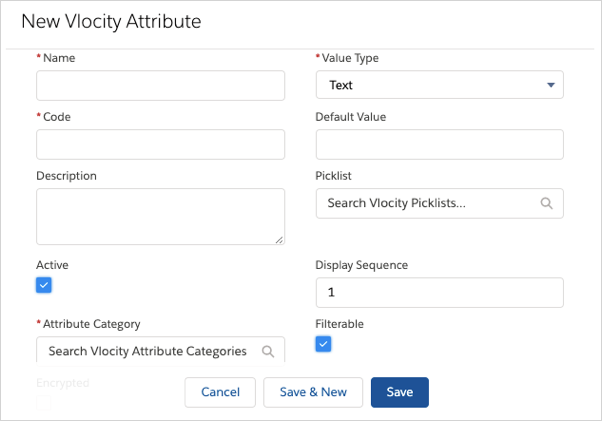The image size is (602, 421).
Task: Click the Default Value label
Action: pyautogui.click(x=351, y=117)
